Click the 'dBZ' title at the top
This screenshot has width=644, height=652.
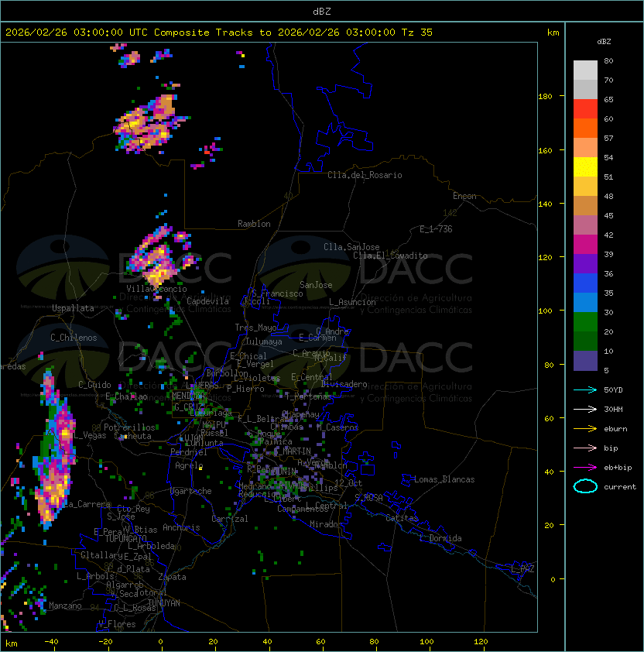(322, 11)
